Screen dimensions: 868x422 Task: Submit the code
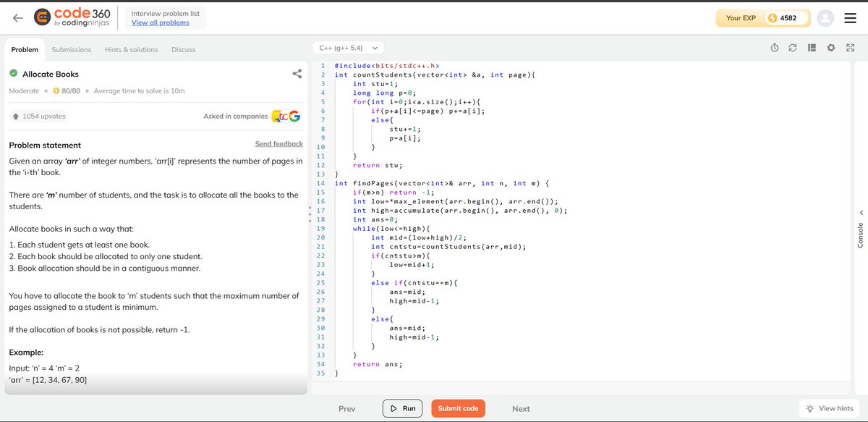coord(458,408)
